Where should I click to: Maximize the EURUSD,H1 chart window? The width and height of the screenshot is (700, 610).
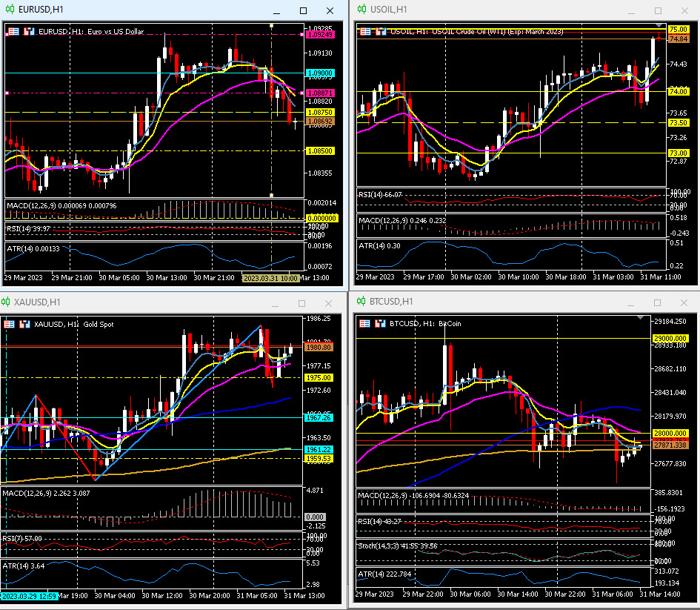pos(303,10)
